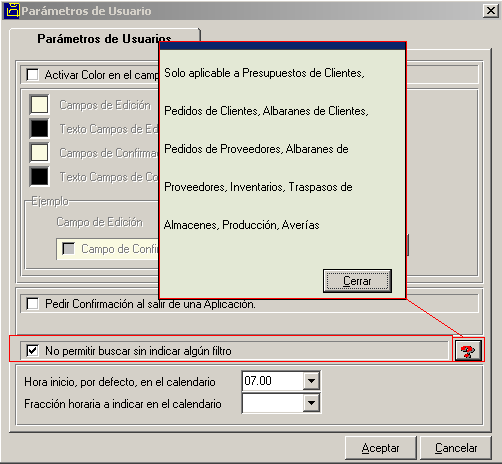The width and height of the screenshot is (502, 464).
Task: Close the Parámetros de Usuario window
Action: (x=491, y=11)
